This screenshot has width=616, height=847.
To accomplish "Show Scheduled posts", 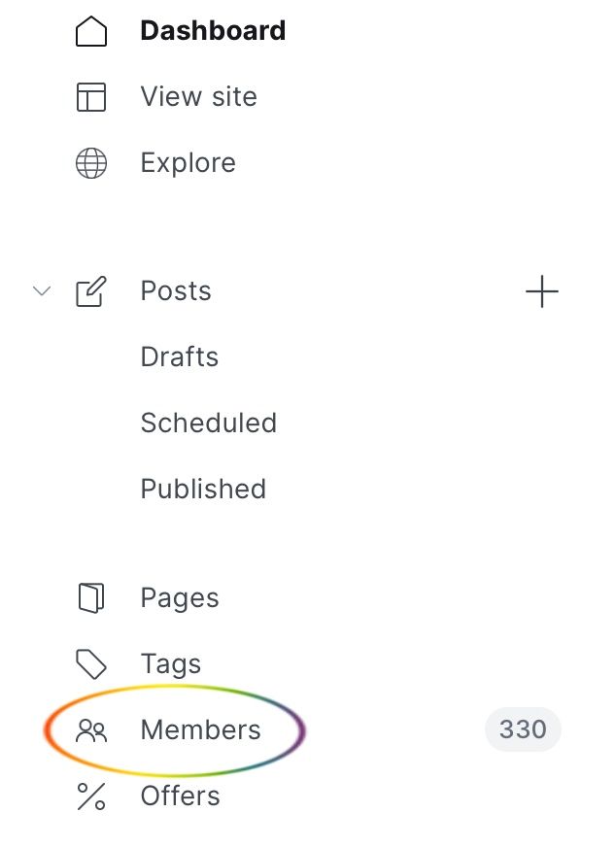I will [x=209, y=423].
